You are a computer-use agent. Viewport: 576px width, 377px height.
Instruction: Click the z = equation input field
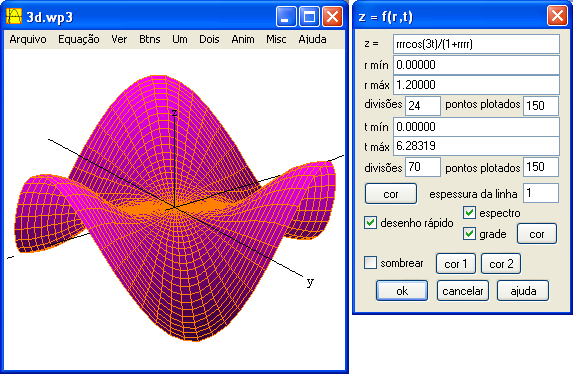476,44
